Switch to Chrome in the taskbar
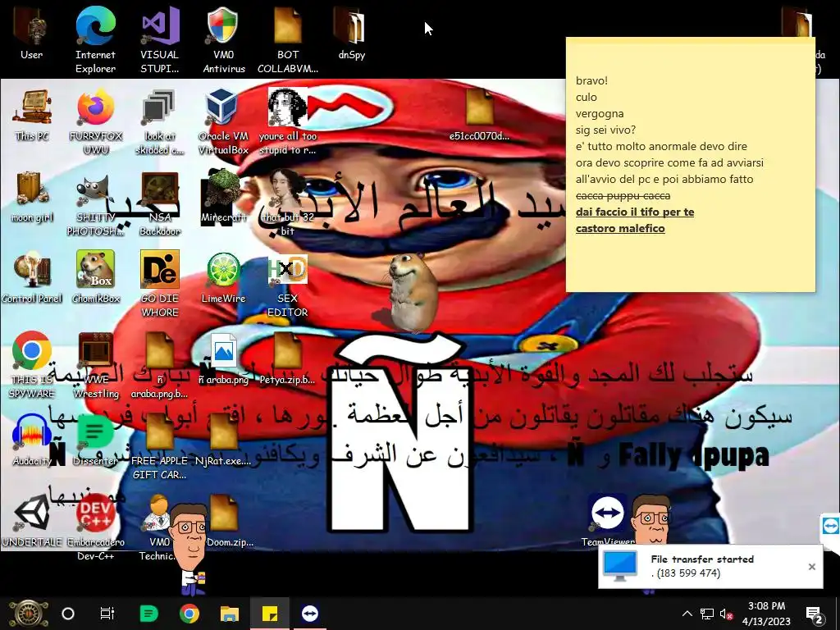 click(189, 614)
